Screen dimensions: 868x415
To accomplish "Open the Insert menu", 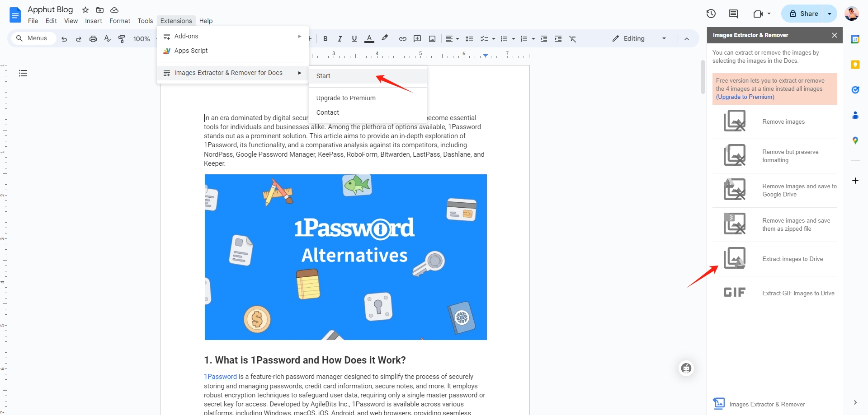I will [x=94, y=21].
